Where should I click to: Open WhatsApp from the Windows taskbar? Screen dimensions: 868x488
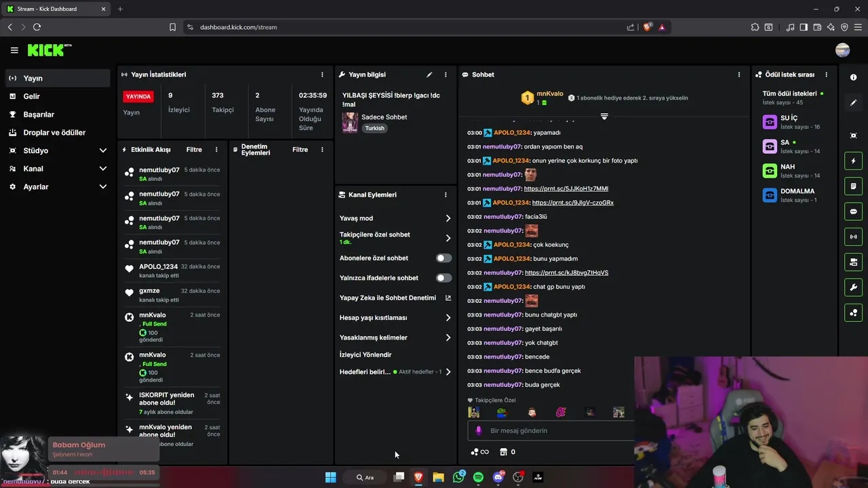point(458,477)
